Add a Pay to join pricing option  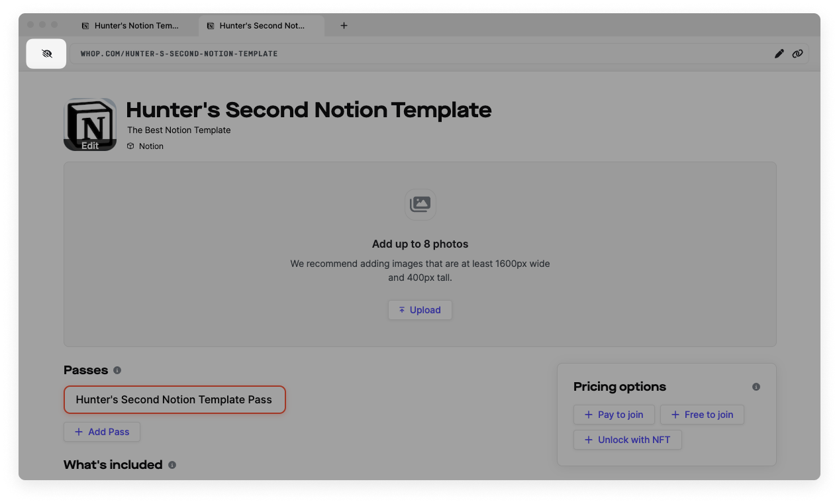click(x=614, y=415)
